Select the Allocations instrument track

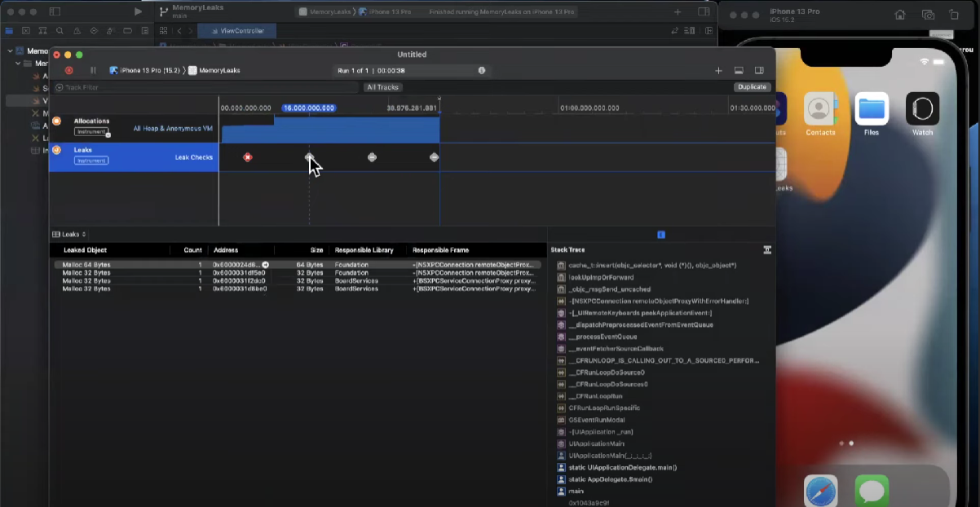[134, 129]
